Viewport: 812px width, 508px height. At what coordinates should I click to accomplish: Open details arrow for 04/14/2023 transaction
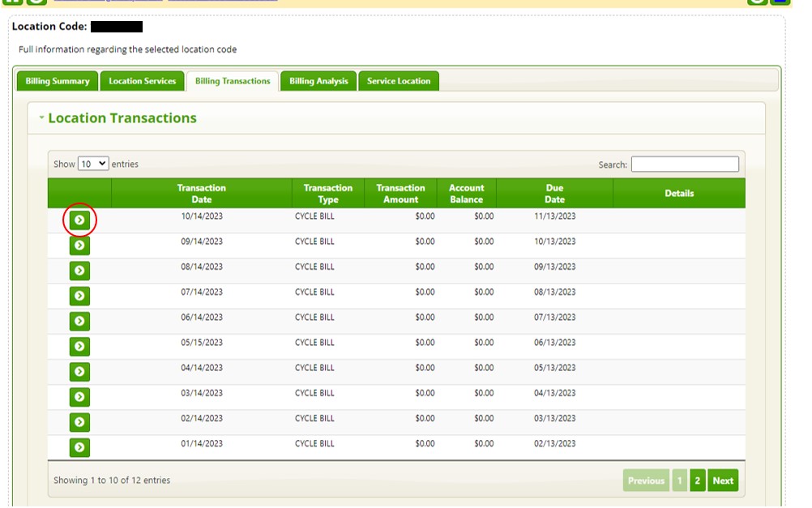pyautogui.click(x=79, y=371)
